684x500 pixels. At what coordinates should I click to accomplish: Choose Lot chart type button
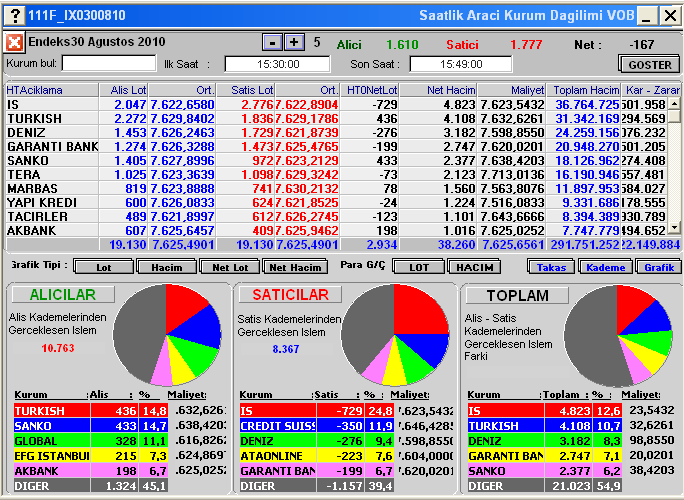[x=103, y=267]
